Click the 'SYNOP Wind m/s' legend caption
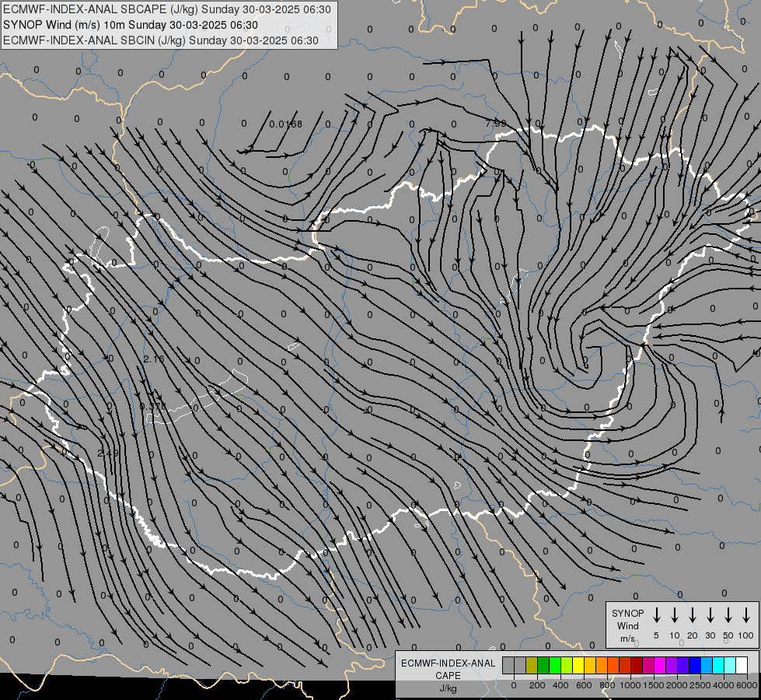The height and width of the screenshot is (700, 761). (627, 625)
